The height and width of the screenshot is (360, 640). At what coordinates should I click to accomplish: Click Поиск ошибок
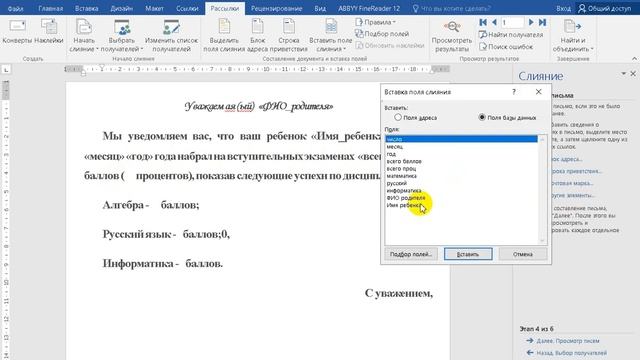(x=506, y=47)
